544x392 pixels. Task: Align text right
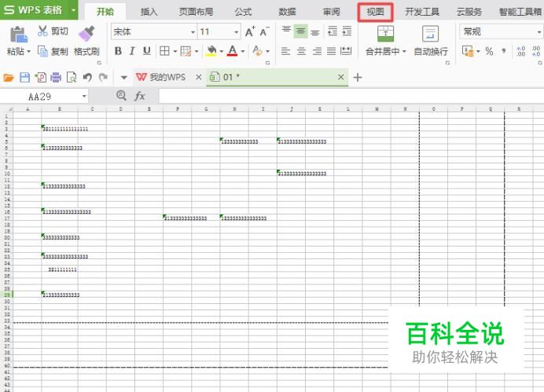316,51
